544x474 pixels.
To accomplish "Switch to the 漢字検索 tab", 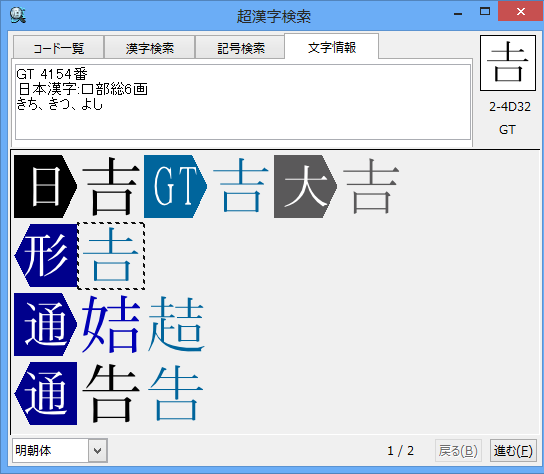I will (x=150, y=48).
